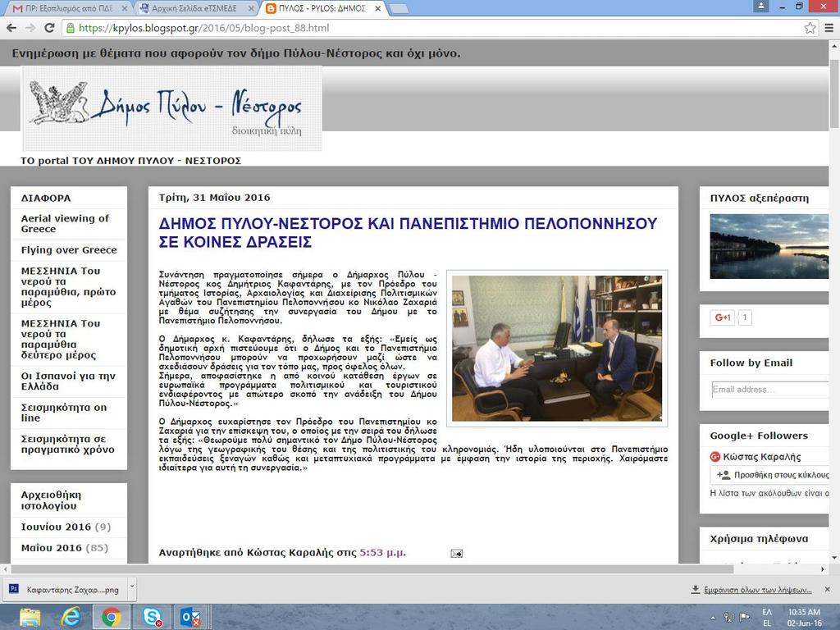Open downloaded Καφαντάρης Ζαχαρ png file

(64, 589)
